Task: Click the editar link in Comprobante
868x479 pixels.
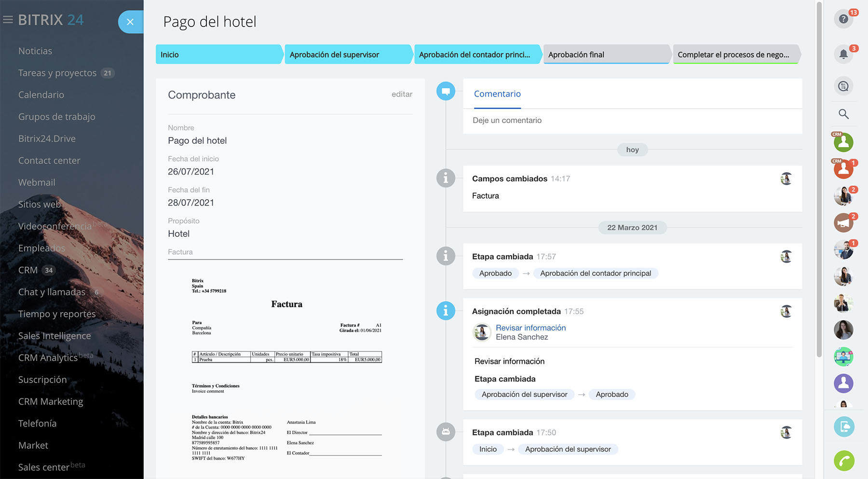Action: [x=402, y=94]
